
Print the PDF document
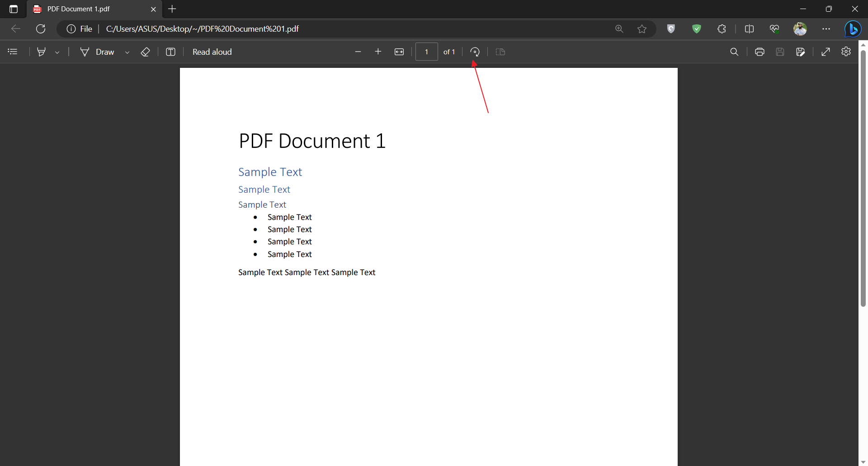tap(759, 52)
